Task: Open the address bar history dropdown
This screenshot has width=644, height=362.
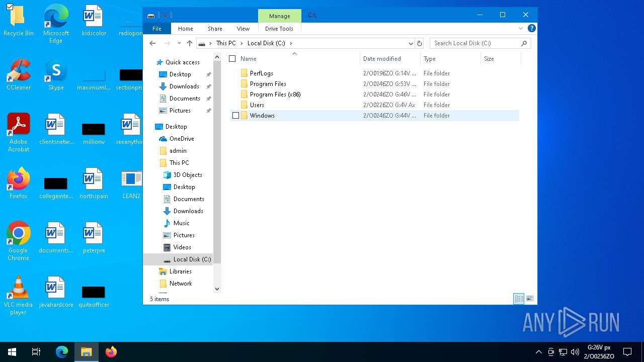Action: coord(411,43)
